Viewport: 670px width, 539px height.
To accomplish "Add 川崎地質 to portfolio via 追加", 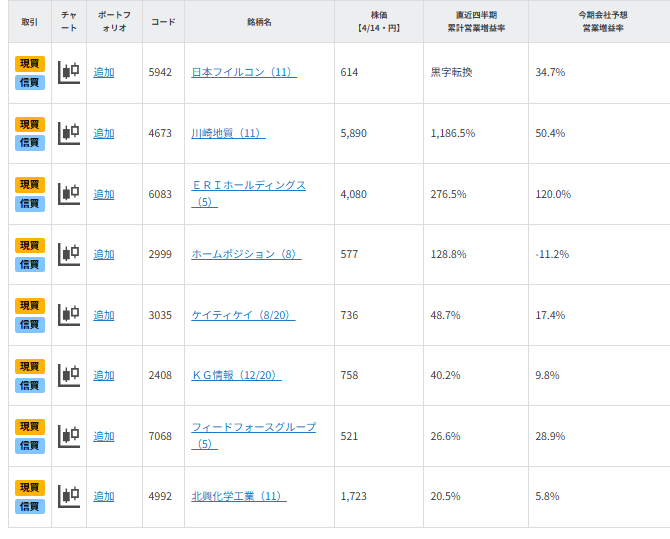I will (104, 133).
